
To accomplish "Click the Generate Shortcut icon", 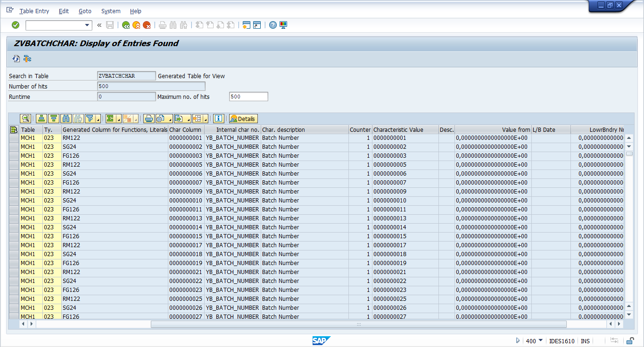I will tap(256, 25).
